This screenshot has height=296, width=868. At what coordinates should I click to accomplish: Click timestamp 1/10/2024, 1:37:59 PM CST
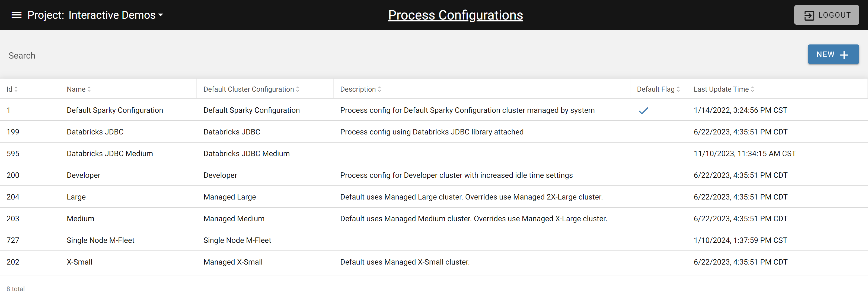pyautogui.click(x=740, y=240)
